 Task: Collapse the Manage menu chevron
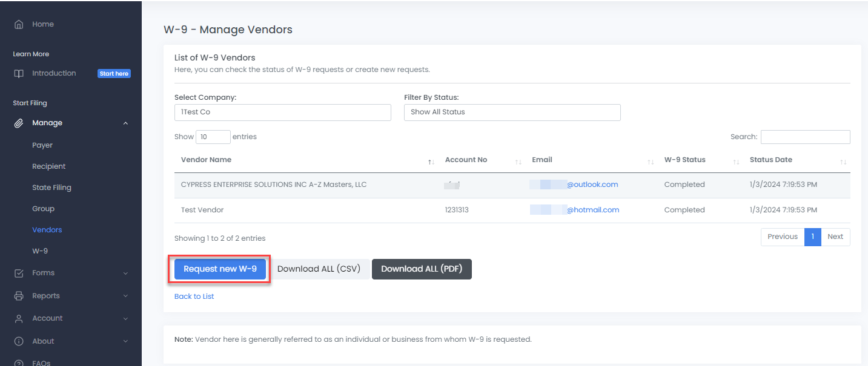click(x=125, y=123)
